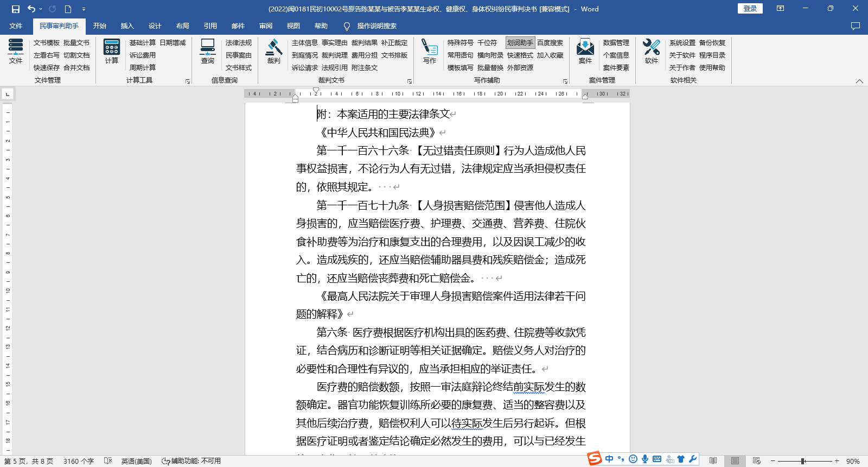The image size is (868, 467).
Task: Toggle the 划词助手 button
Action: (x=520, y=42)
